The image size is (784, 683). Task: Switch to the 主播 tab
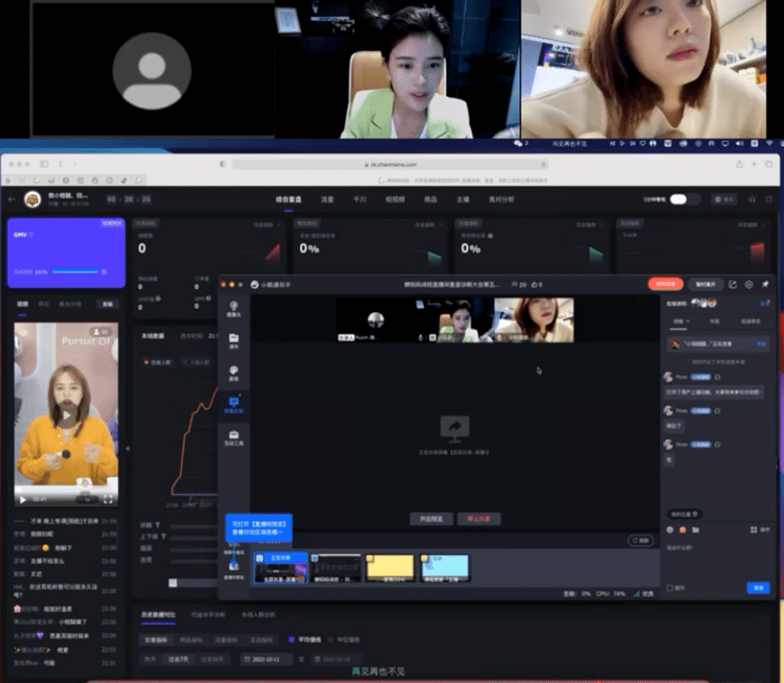tap(462, 200)
